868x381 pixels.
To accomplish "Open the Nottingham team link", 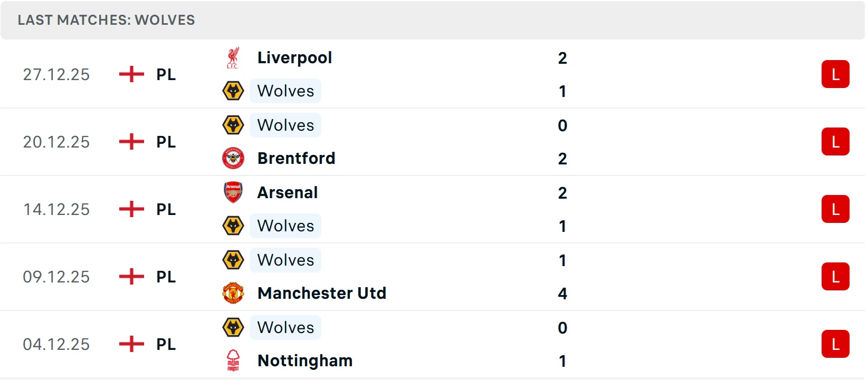I will click(x=305, y=360).
